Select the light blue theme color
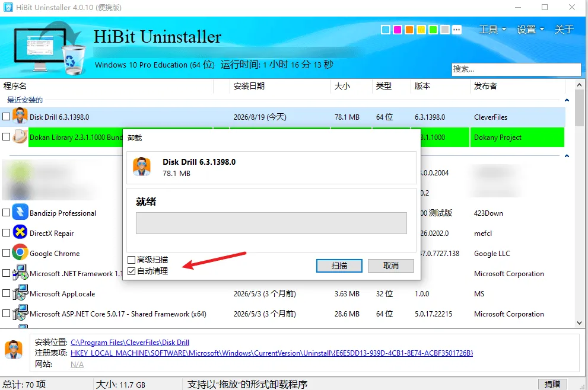 (x=386, y=30)
